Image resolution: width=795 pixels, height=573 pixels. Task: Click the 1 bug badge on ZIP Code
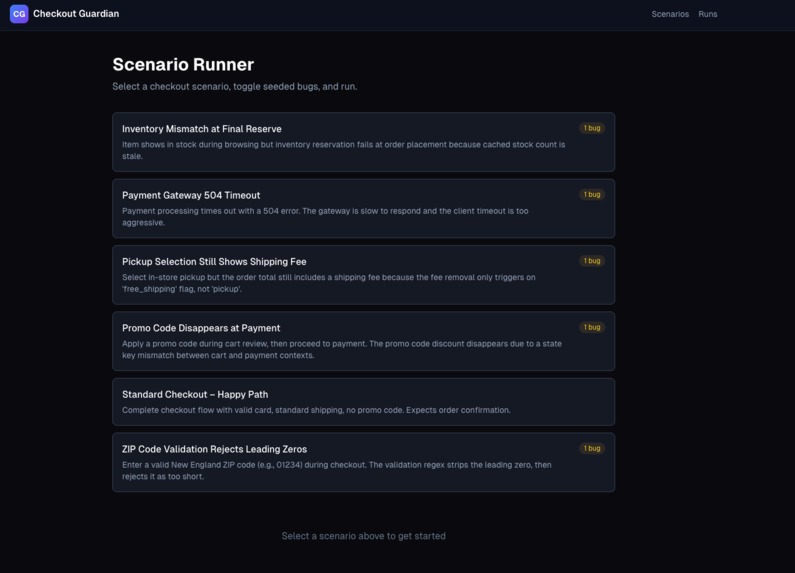point(592,448)
